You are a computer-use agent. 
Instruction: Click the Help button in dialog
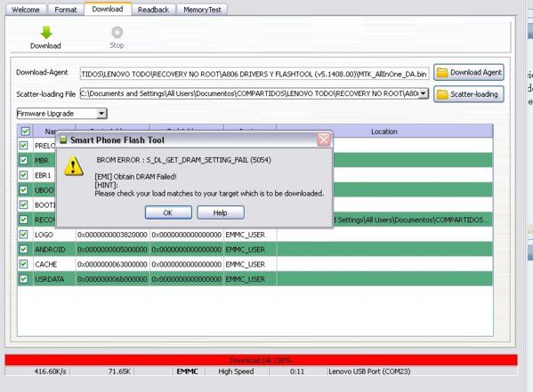click(x=221, y=212)
